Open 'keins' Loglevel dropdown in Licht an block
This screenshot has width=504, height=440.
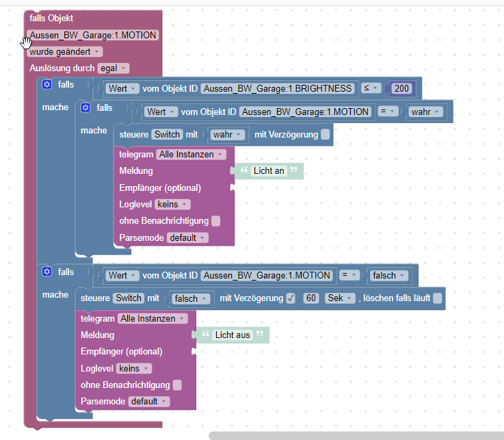172,204
